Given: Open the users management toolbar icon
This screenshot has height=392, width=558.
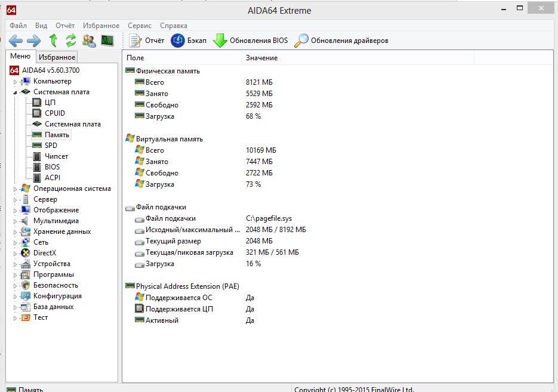Looking at the screenshot, I should click(89, 41).
